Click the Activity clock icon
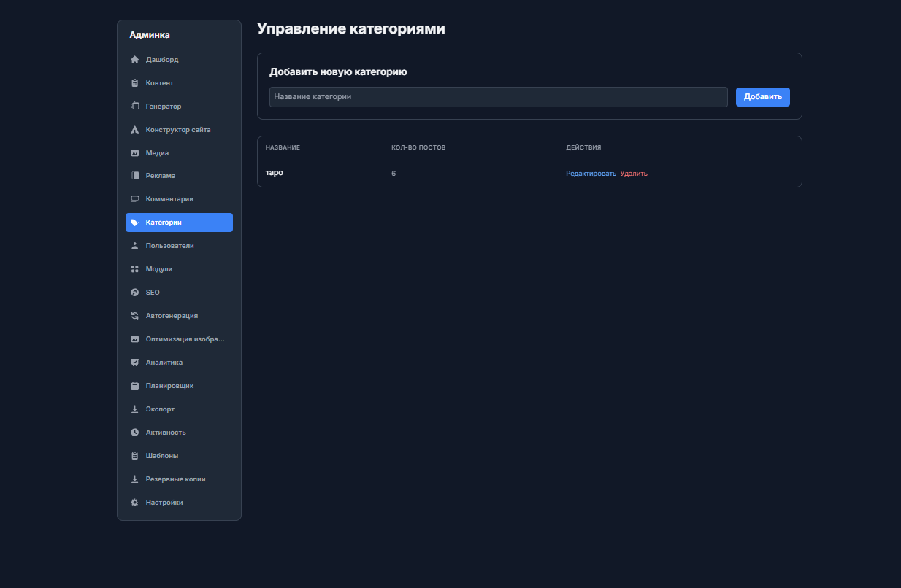 coord(134,433)
